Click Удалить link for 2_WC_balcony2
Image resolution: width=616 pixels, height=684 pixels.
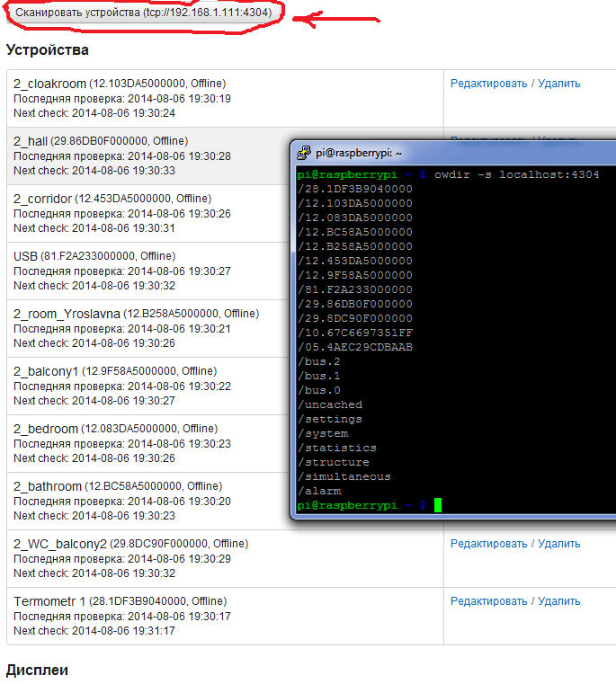pyautogui.click(x=558, y=544)
